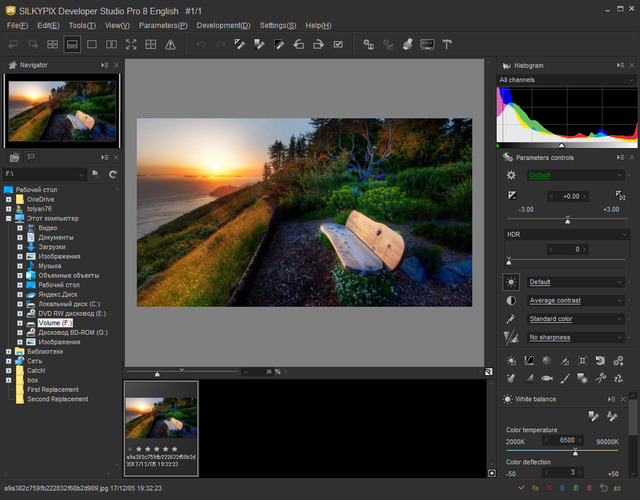The height and width of the screenshot is (500, 640).
Task: Open the Parameters menu
Action: pyautogui.click(x=162, y=24)
